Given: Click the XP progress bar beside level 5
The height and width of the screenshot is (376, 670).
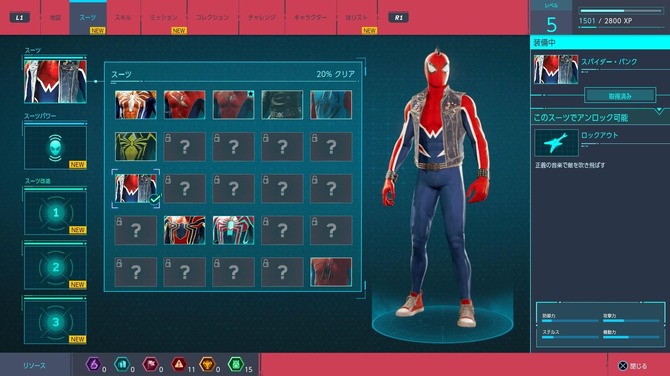Looking at the screenshot, I should [621, 10].
